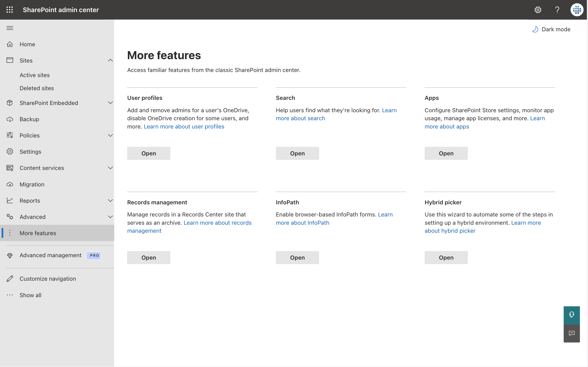The width and height of the screenshot is (588, 367).
Task: Follow Learn more about hybrid picker link
Action: pos(450,231)
